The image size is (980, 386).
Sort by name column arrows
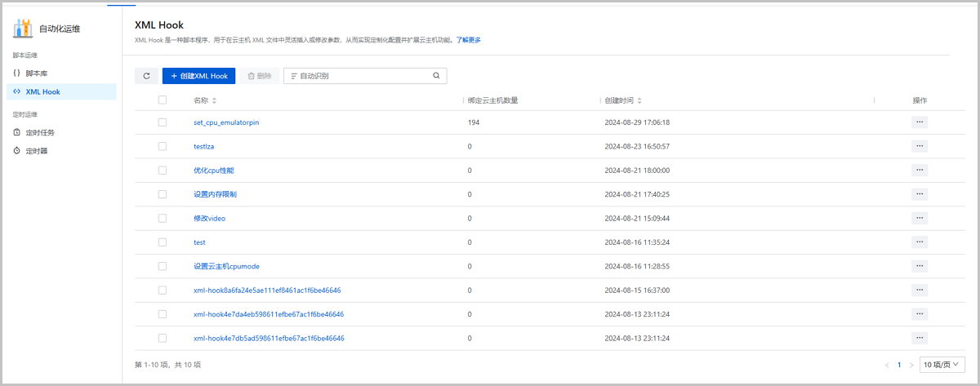coord(215,100)
